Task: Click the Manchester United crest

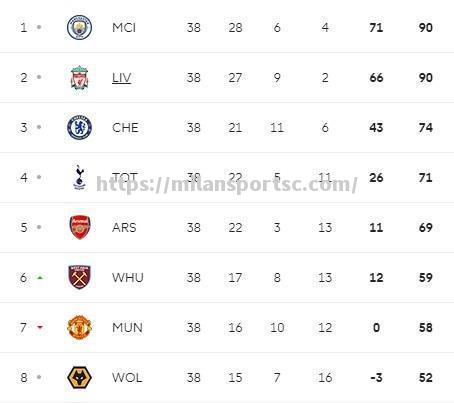Action: pyautogui.click(x=79, y=327)
